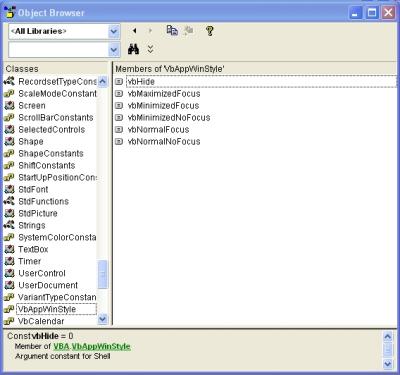
Task: Click the constant icon beside vbMaximizedFocus
Action: 119,94
